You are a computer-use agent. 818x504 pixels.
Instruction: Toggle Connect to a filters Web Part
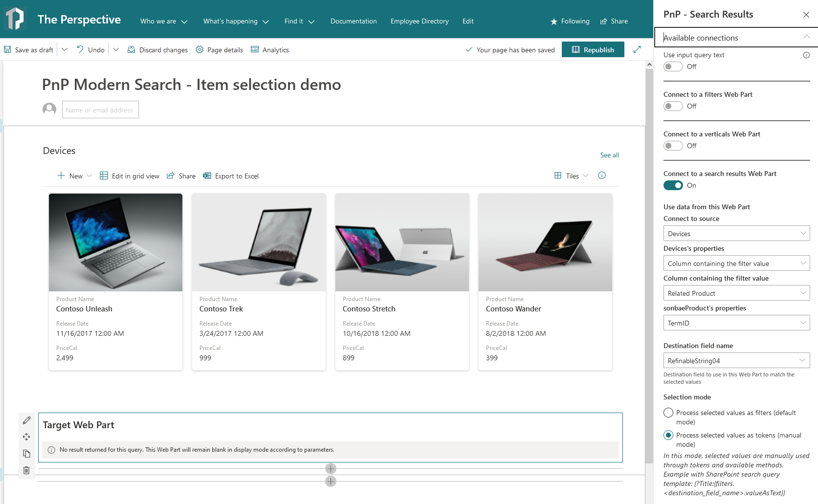tap(673, 106)
